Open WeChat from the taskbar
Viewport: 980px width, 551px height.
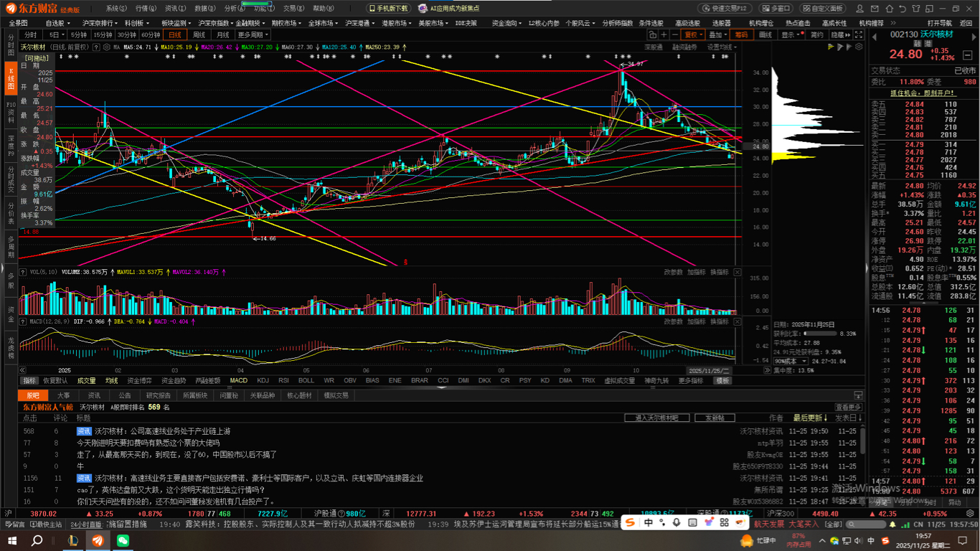(123, 541)
